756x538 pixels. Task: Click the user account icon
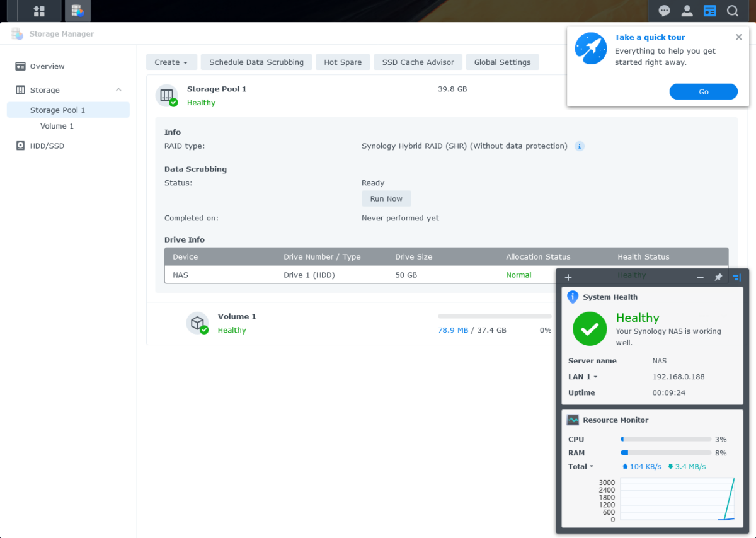click(687, 11)
